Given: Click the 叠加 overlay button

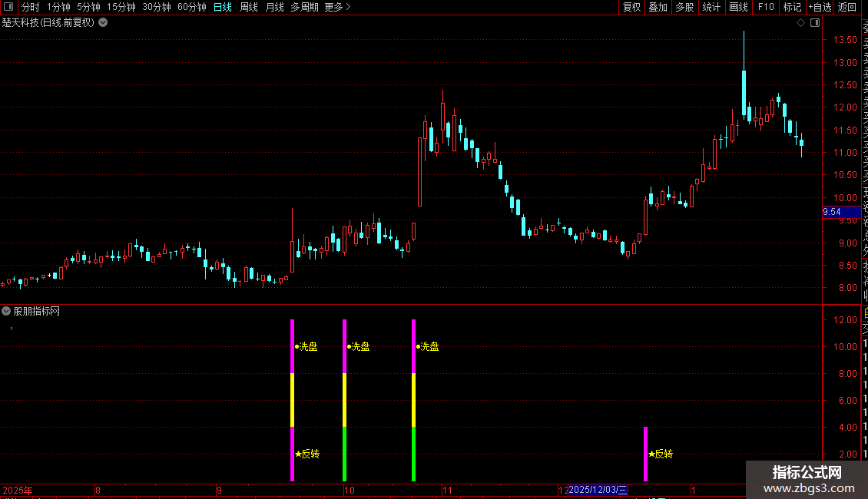Looking at the screenshot, I should [x=658, y=7].
